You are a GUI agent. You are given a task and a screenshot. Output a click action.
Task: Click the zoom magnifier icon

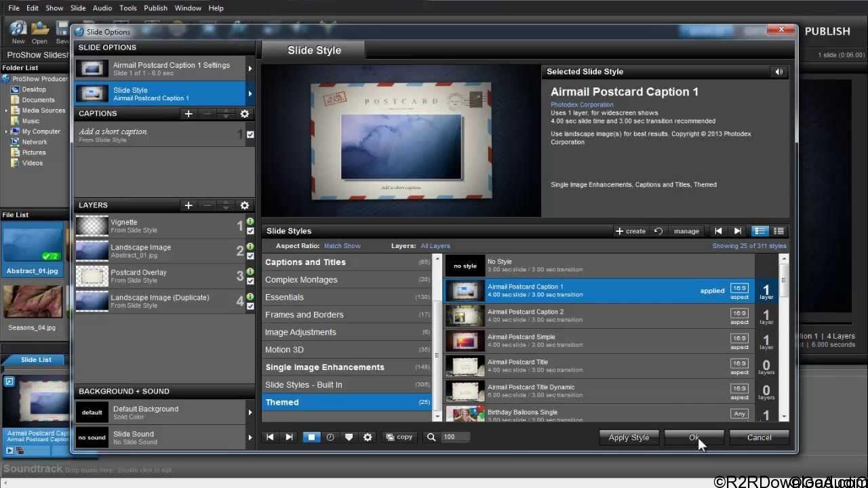(431, 436)
